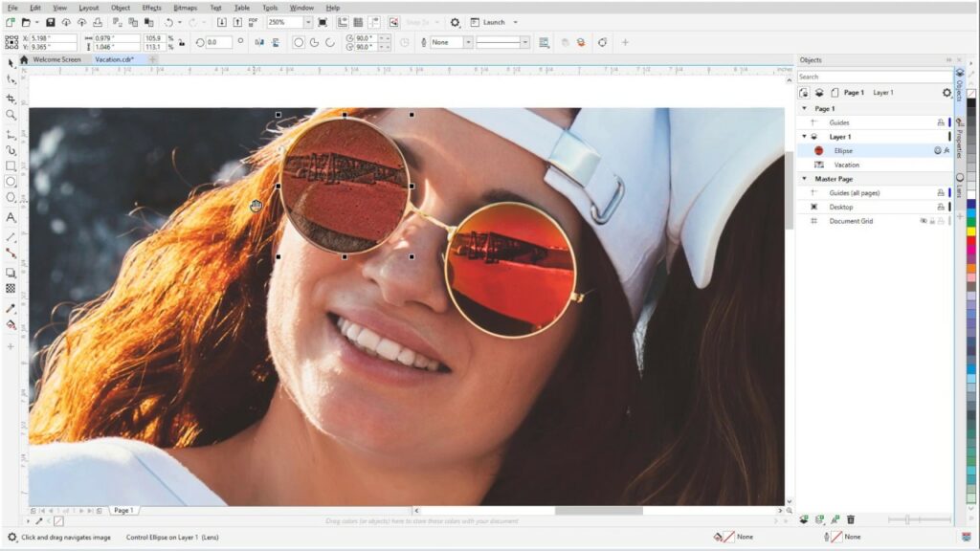The image size is (980, 551).
Task: Select the Shape tool
Action: point(12,77)
